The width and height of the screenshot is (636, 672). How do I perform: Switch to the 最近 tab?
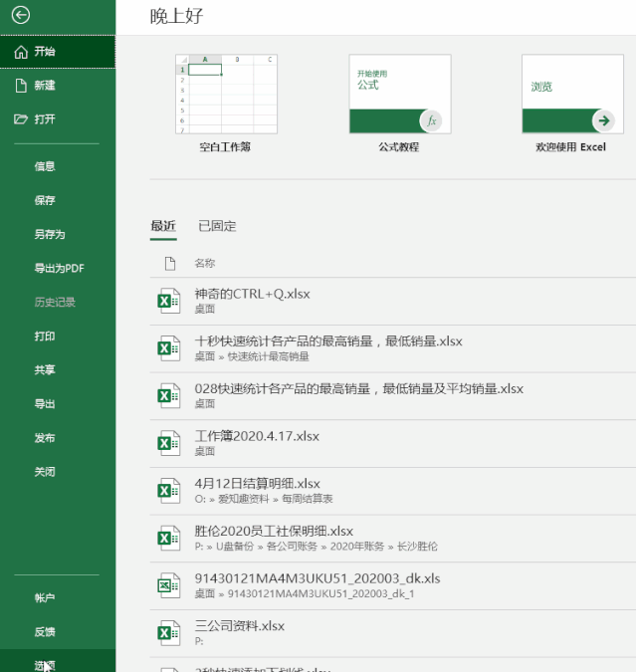click(x=163, y=226)
